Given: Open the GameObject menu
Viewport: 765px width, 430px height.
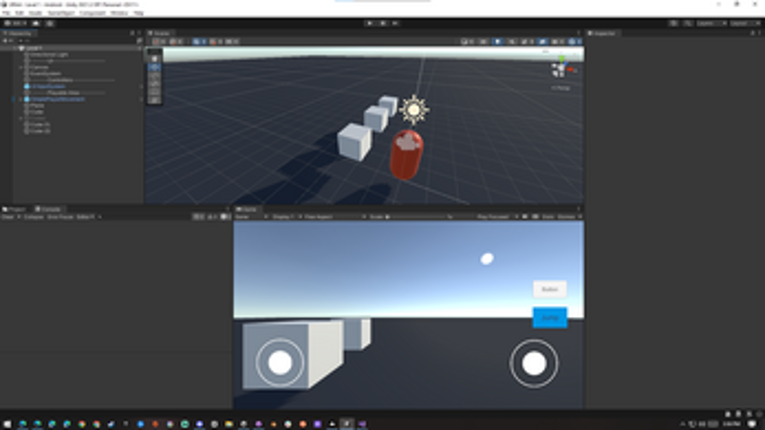Looking at the screenshot, I should point(61,13).
